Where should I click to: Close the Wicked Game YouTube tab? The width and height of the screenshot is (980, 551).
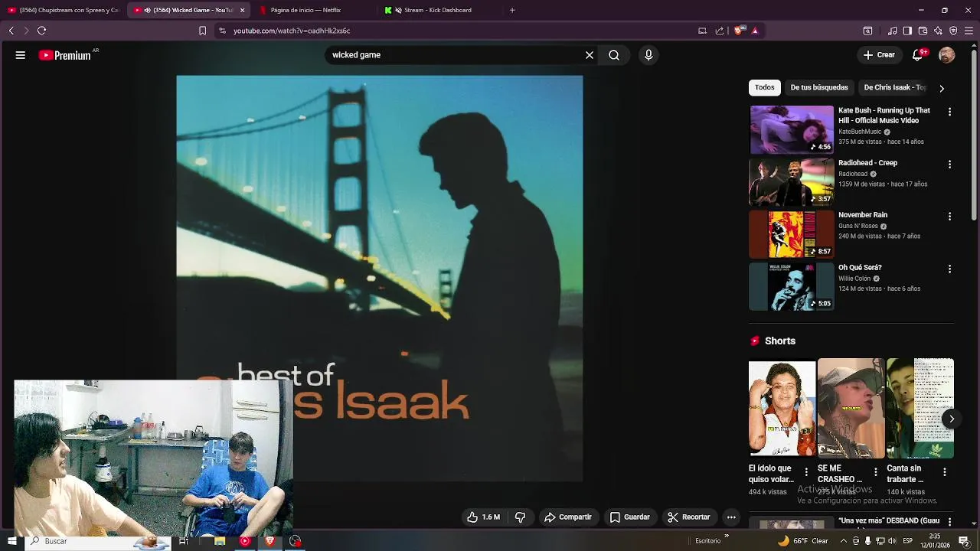[x=243, y=10]
